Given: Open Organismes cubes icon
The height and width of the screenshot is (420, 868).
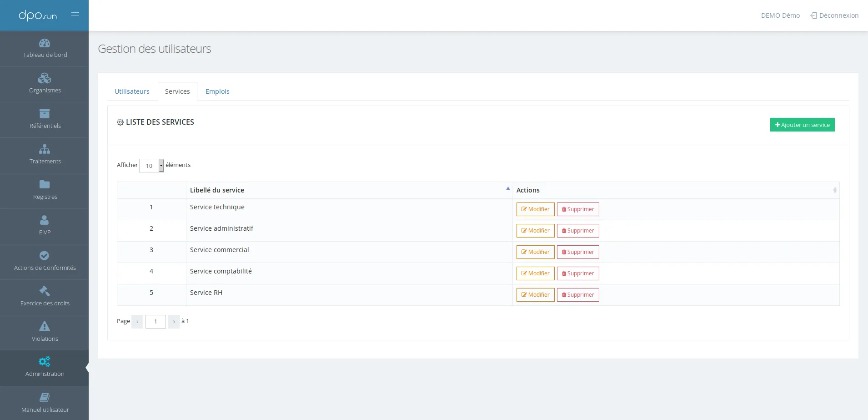Looking at the screenshot, I should (x=45, y=78).
